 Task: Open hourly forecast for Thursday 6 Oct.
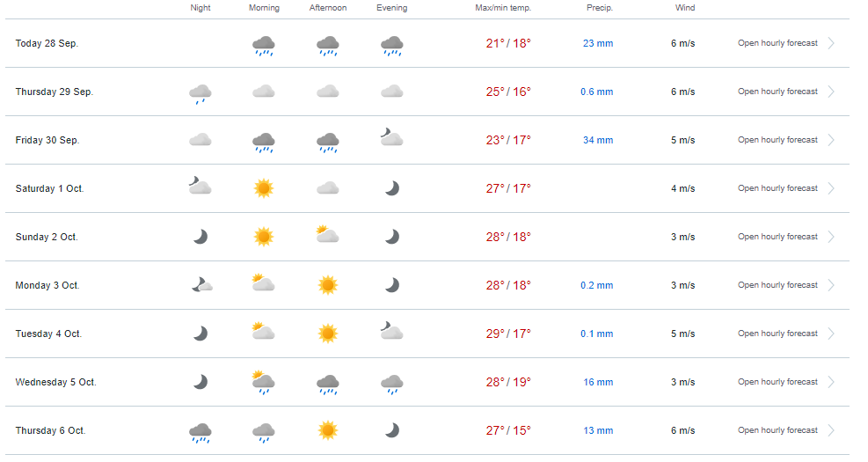[777, 430]
